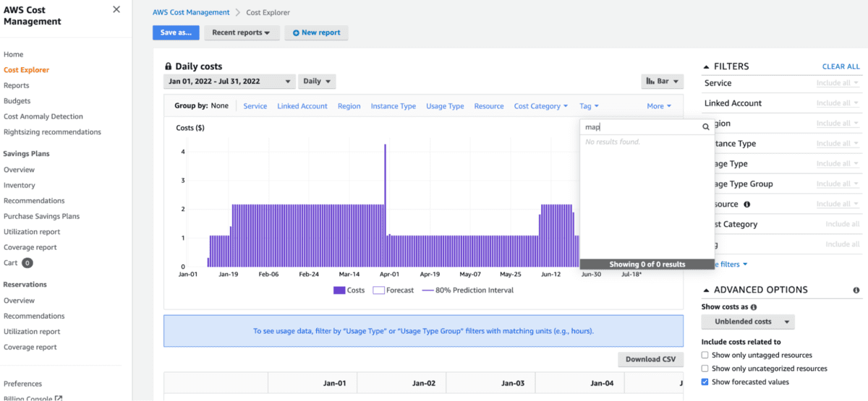Group by Instance Type
Viewport: 868px width, 401px height.
click(x=393, y=106)
